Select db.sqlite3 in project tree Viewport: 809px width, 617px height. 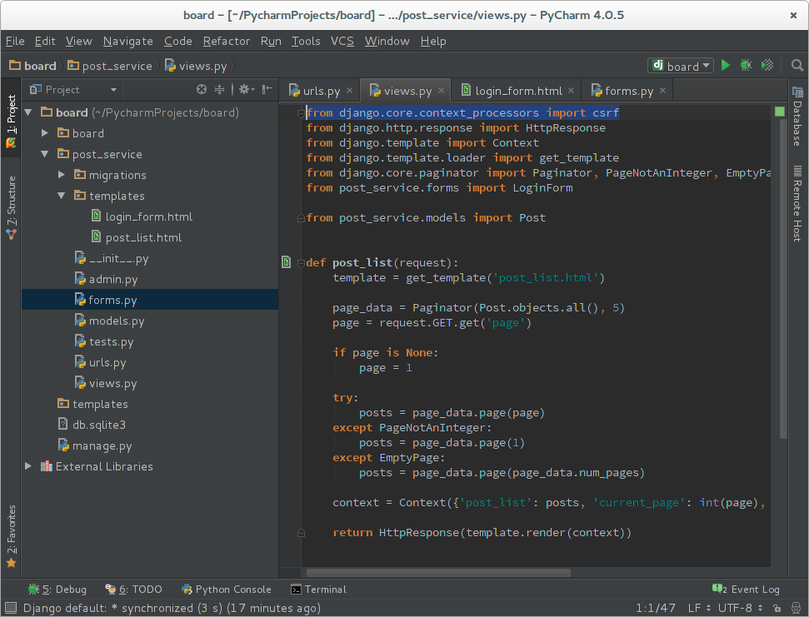pyautogui.click(x=150, y=425)
